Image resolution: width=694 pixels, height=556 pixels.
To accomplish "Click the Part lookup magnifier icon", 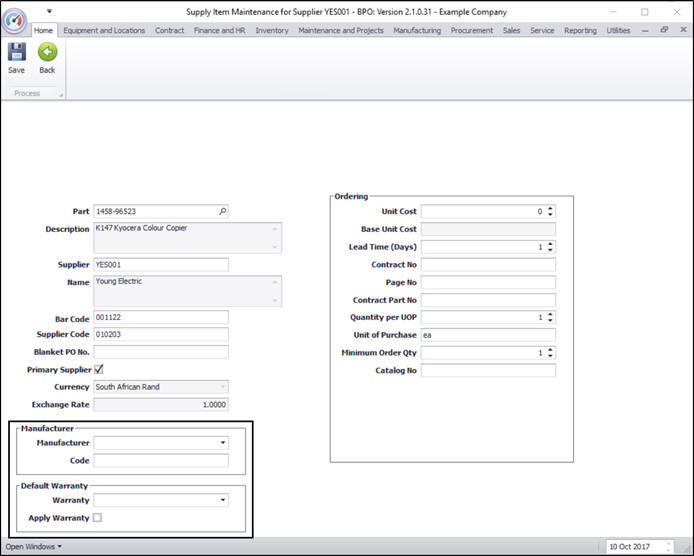I will pos(223,212).
